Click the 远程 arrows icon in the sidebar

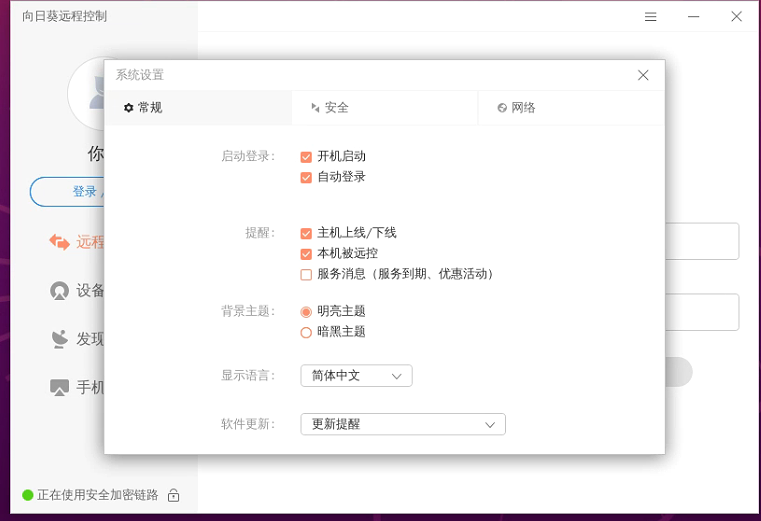tap(60, 241)
